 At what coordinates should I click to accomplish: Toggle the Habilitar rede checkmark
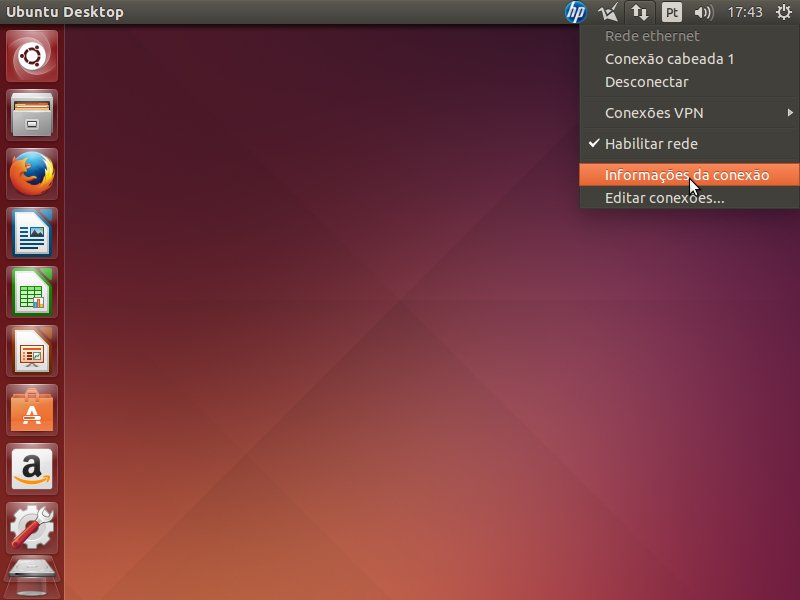[651, 144]
